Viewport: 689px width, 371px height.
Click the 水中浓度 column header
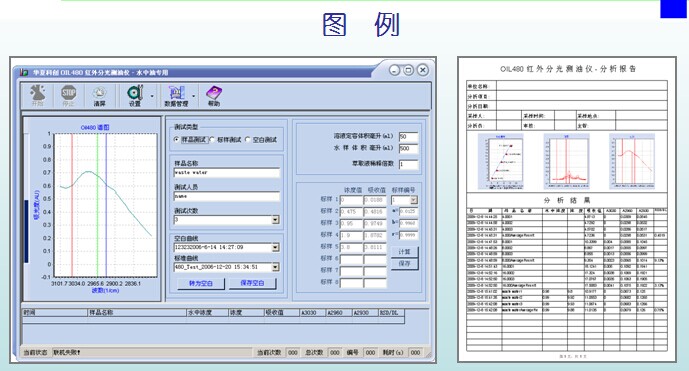(207, 313)
